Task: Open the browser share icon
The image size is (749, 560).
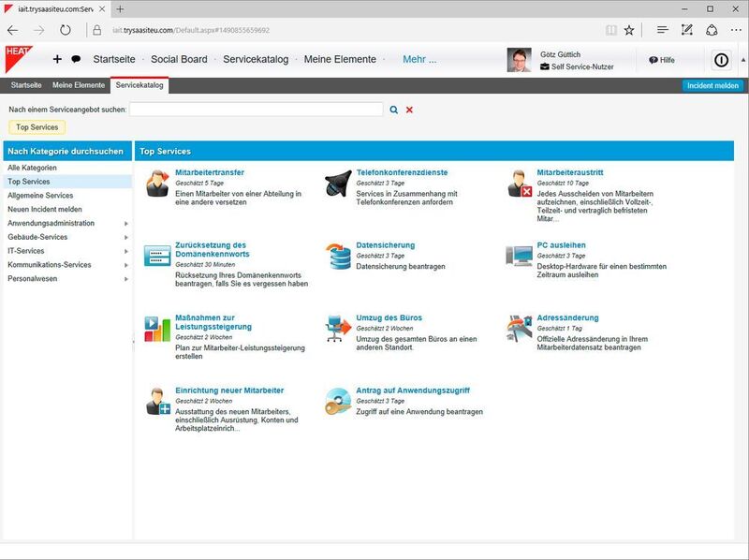Action: pos(712,30)
